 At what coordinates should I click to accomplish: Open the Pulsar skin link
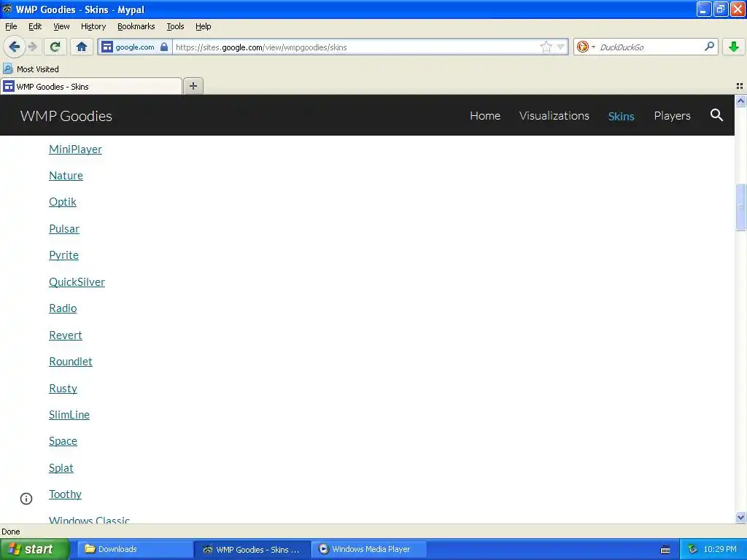tap(64, 228)
